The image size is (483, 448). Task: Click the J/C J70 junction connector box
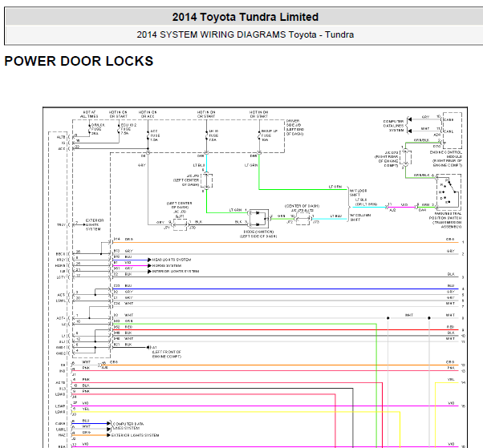click(206, 180)
